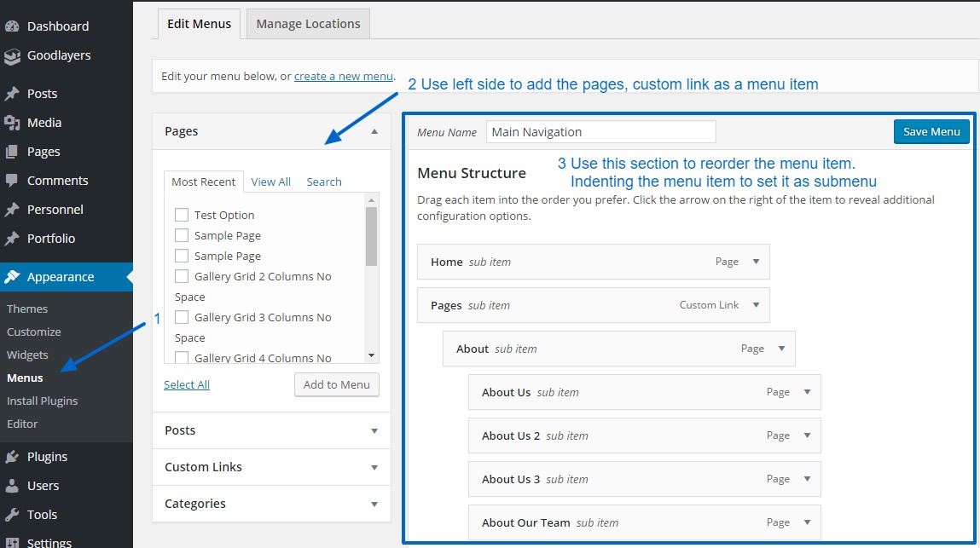Check the Test Option page checkbox
Screen dimensions: 980x548
(181, 215)
